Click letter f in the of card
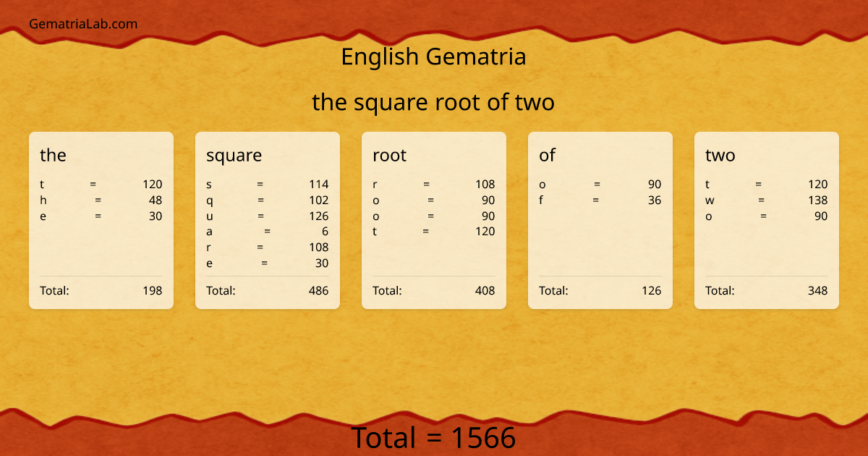Viewport: 868px width, 456px height. click(541, 200)
